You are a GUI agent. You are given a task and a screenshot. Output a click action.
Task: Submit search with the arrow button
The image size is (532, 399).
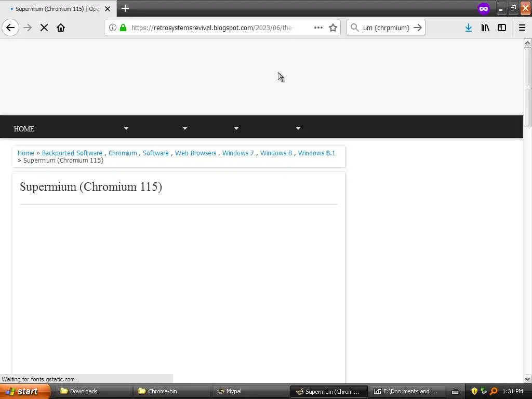(x=418, y=28)
